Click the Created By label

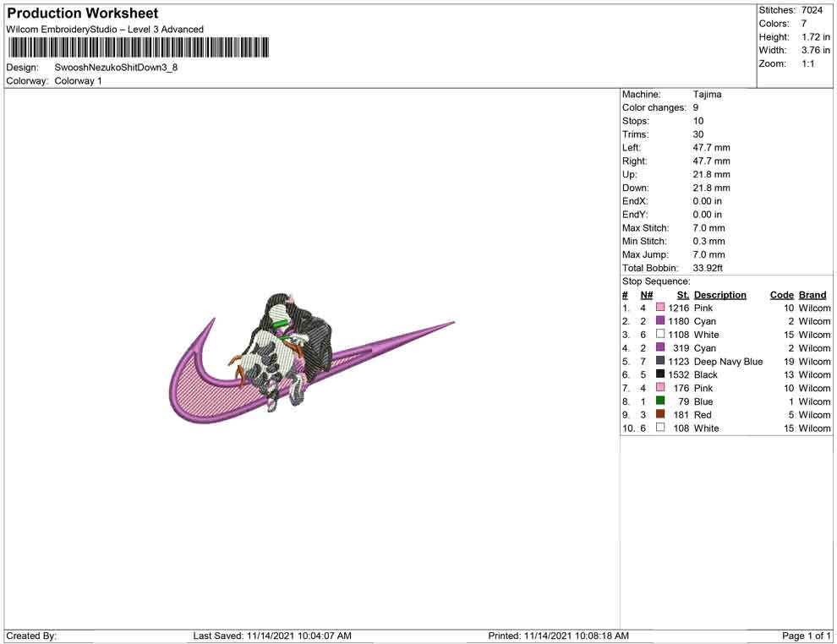(31, 636)
